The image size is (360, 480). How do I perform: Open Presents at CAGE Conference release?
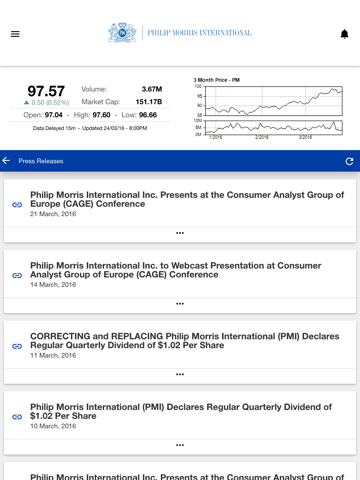187,199
